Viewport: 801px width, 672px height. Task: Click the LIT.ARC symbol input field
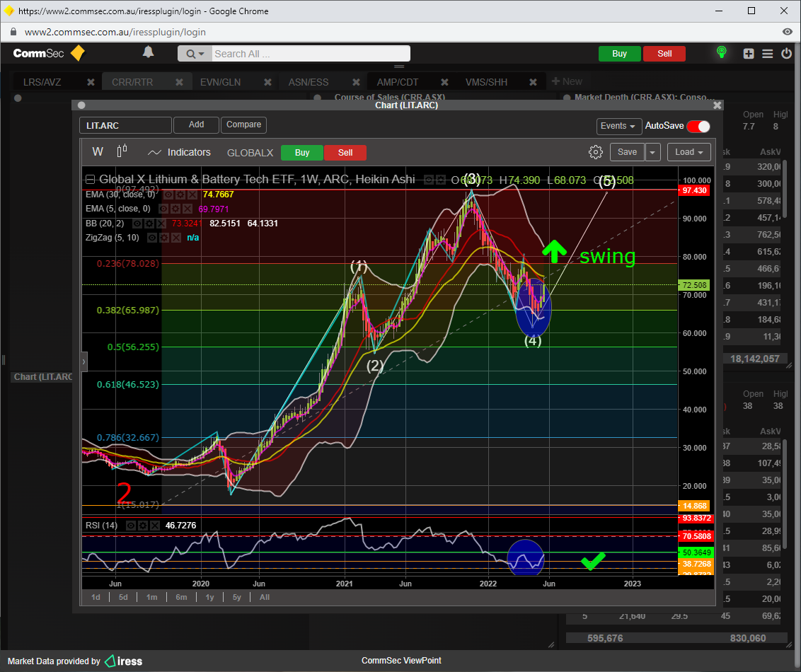pos(125,125)
